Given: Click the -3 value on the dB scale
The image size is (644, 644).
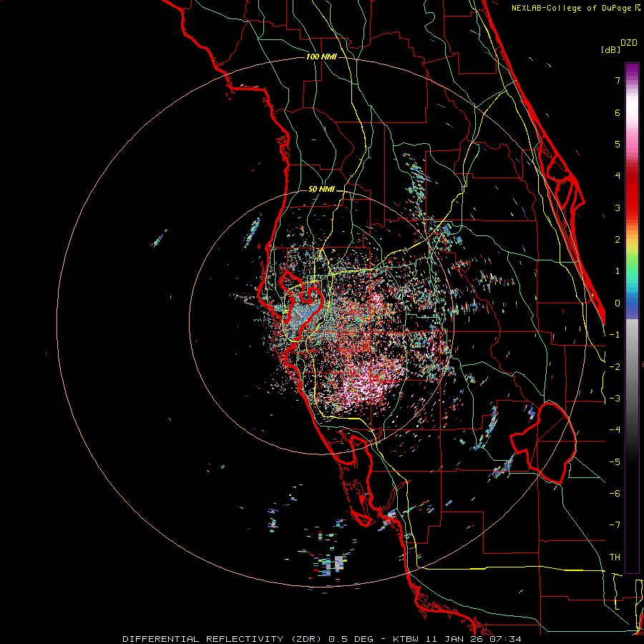Looking at the screenshot, I should tap(615, 399).
